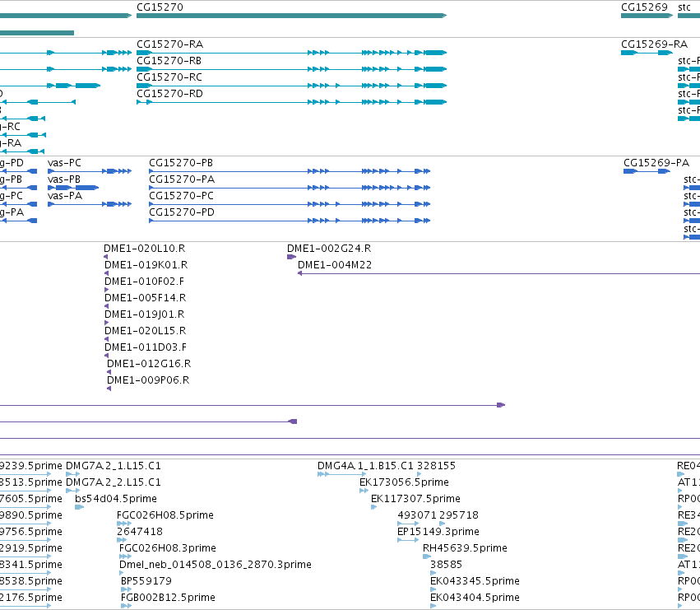Image resolution: width=700 pixels, height=610 pixels.
Task: Select the CG15270-PC protein label
Action: [181, 196]
